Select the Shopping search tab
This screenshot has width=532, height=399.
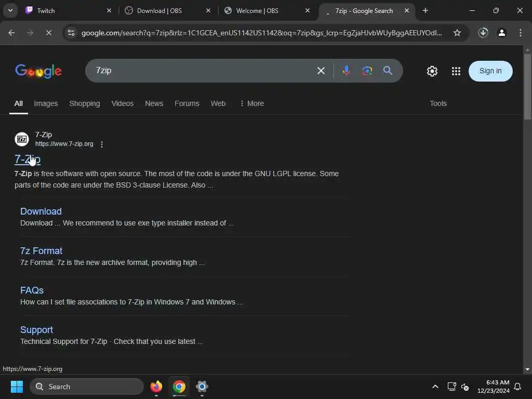click(85, 103)
